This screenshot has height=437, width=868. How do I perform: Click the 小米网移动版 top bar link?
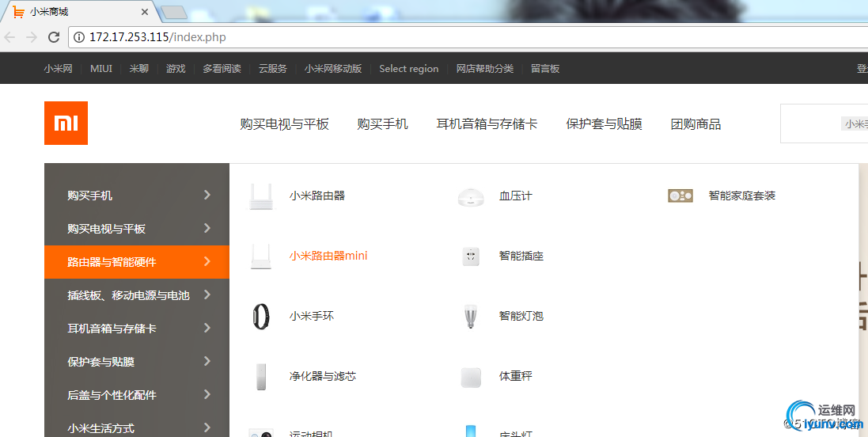pyautogui.click(x=333, y=69)
